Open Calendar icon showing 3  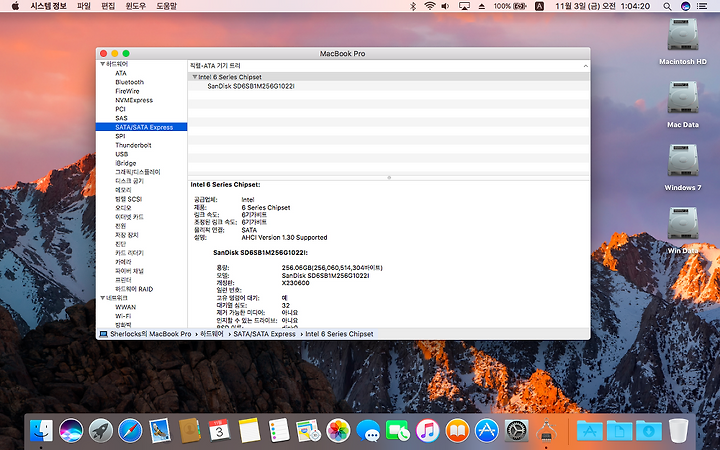tap(219, 431)
